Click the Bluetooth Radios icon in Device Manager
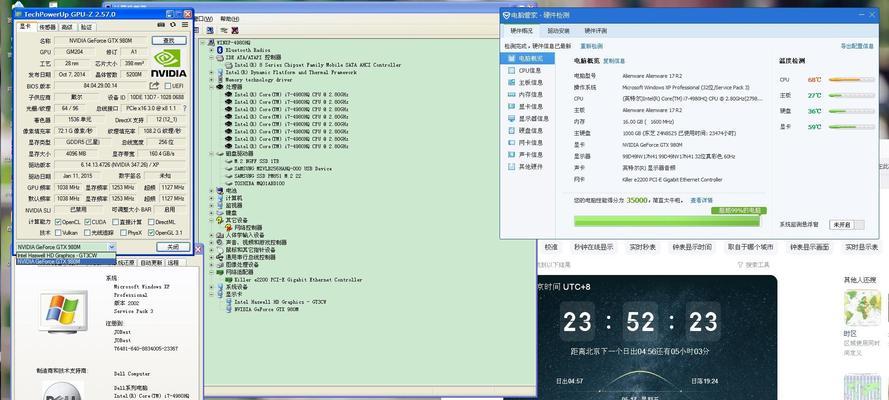This screenshot has height=400, width=889. click(x=221, y=50)
